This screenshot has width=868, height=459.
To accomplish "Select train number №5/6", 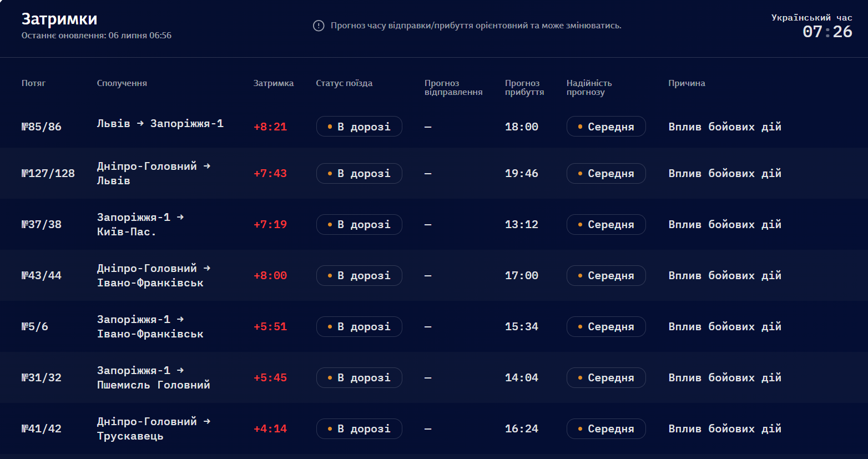I will pos(34,326).
